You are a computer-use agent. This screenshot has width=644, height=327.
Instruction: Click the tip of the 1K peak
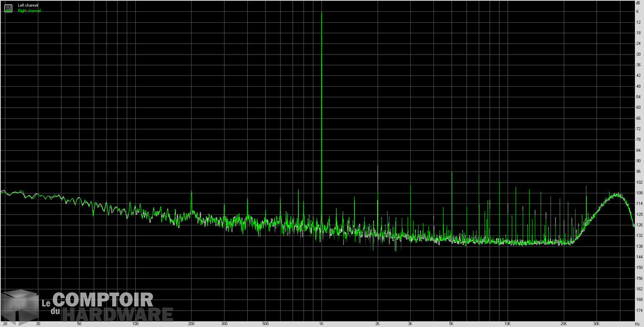tap(321, 12)
